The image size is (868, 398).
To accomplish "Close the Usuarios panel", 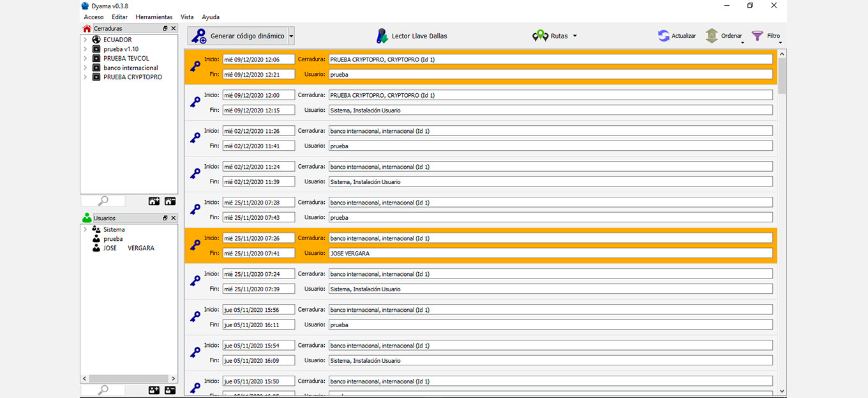I will tap(174, 218).
